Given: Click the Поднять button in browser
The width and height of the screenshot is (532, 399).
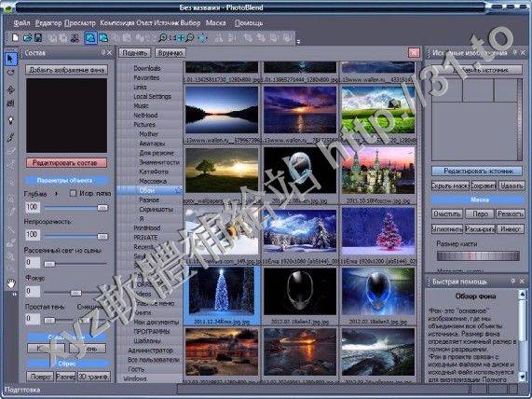Looking at the screenshot, I should pyautogui.click(x=135, y=52).
